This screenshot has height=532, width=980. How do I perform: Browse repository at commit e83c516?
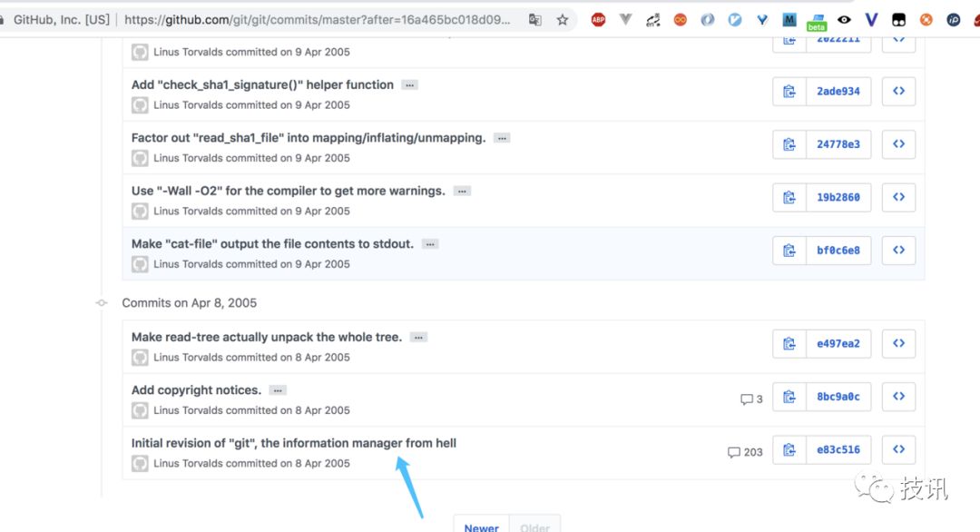pyautogui.click(x=898, y=450)
